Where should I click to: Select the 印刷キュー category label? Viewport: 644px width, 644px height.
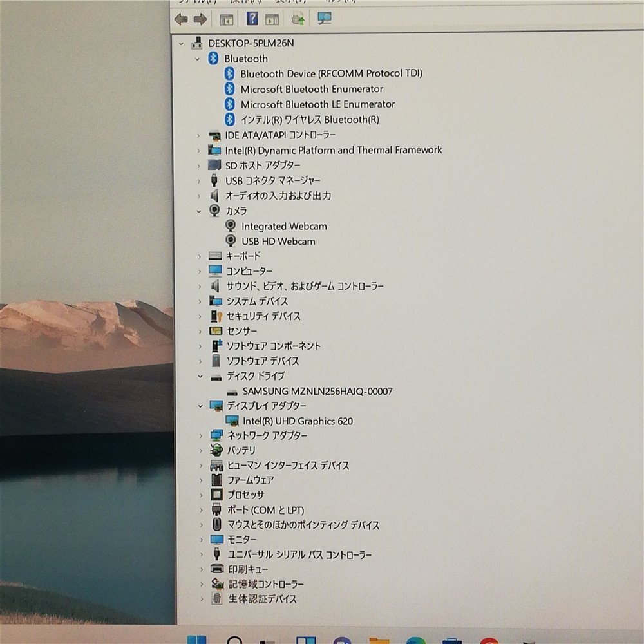coord(248,569)
